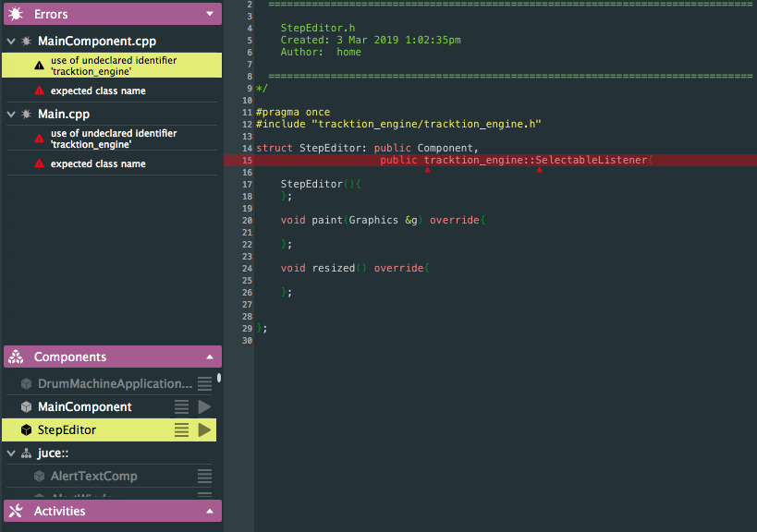Launch MainComponent preview with play button

204,406
